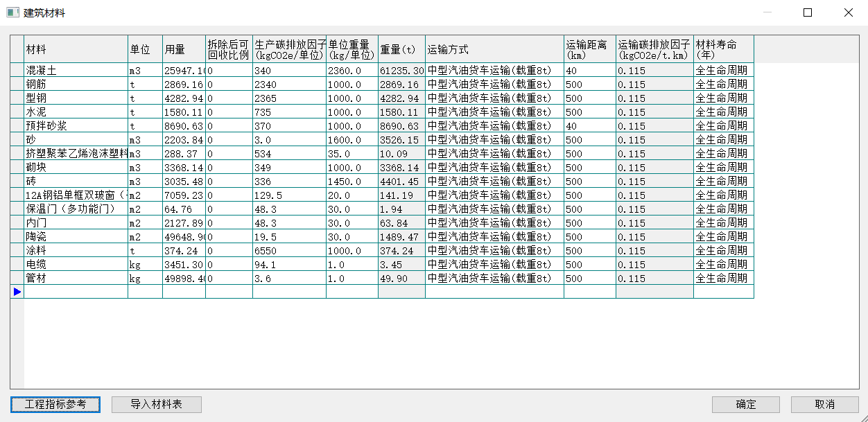This screenshot has width=868, height=422.
Task: Open the 运输方式 cell for the 管材 row
Action: click(x=494, y=279)
